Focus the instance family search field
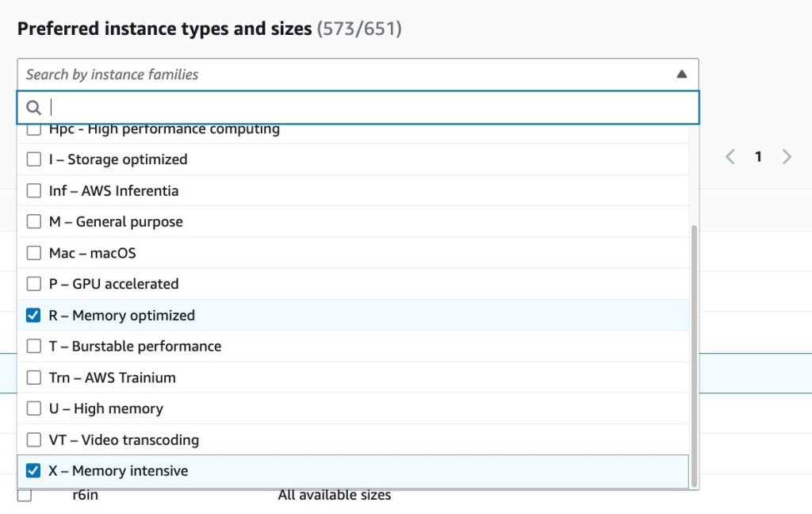The image size is (812, 514). point(358,108)
